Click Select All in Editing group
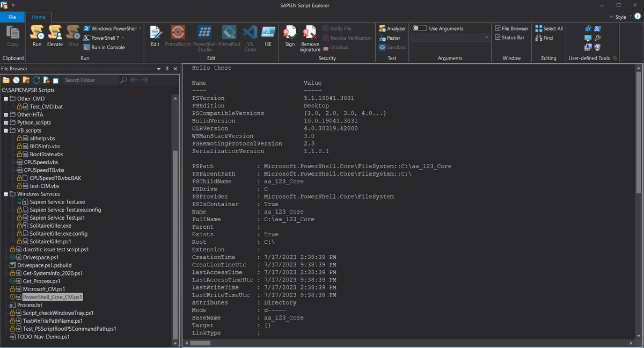 [549, 28]
